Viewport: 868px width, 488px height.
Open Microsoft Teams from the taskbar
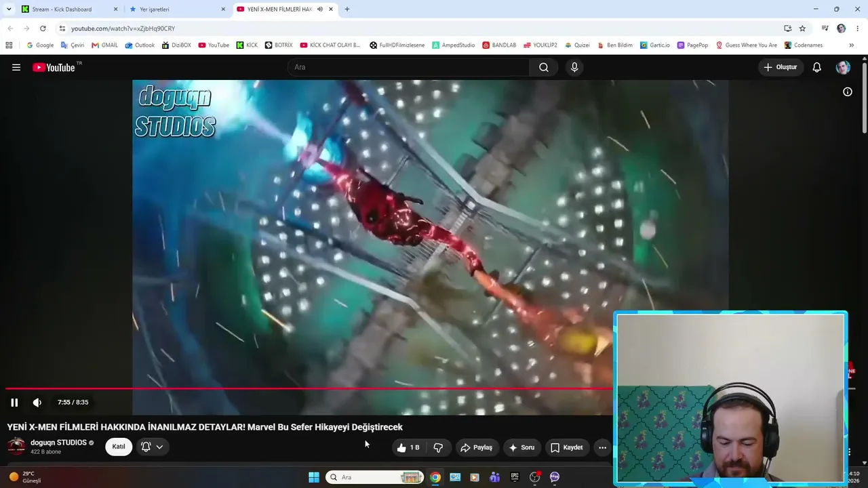[x=494, y=477]
